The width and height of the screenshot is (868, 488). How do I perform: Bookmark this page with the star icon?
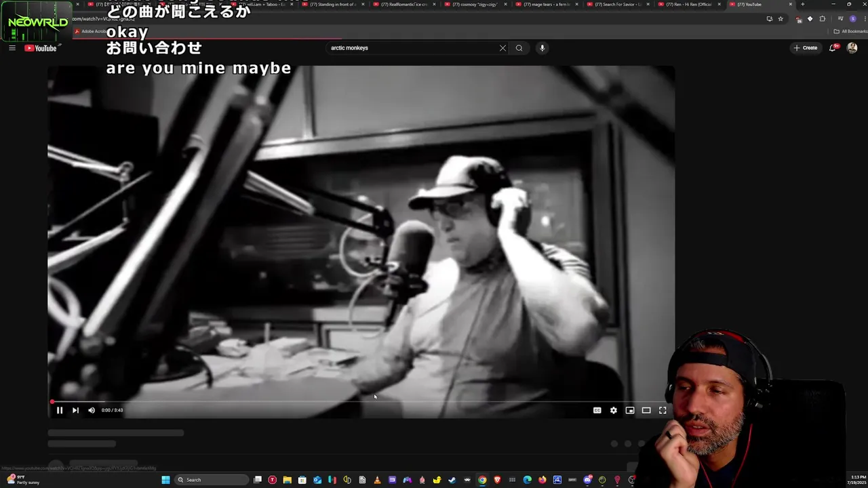tap(781, 19)
